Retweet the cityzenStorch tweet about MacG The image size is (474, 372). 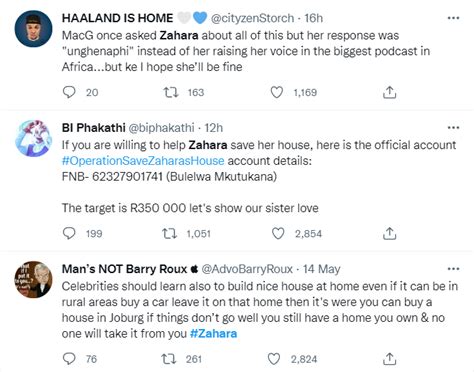pyautogui.click(x=171, y=92)
